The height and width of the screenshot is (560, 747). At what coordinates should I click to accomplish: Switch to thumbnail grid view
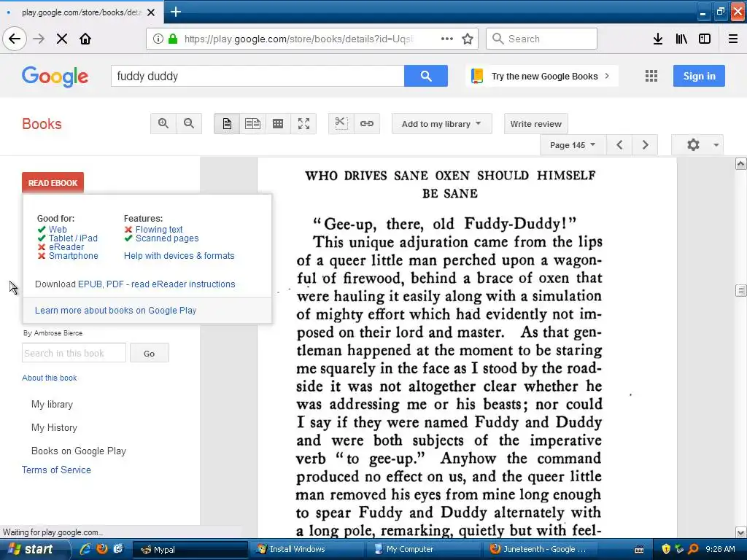pos(278,124)
